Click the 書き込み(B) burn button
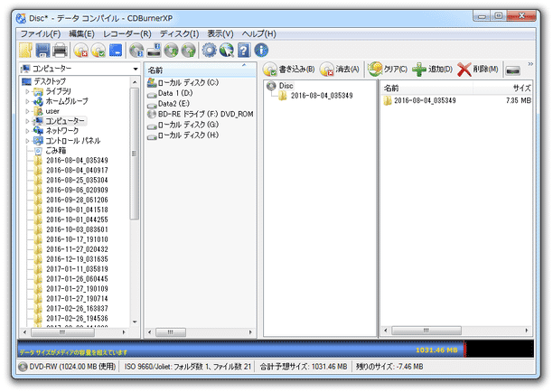The image size is (553, 392). click(289, 69)
